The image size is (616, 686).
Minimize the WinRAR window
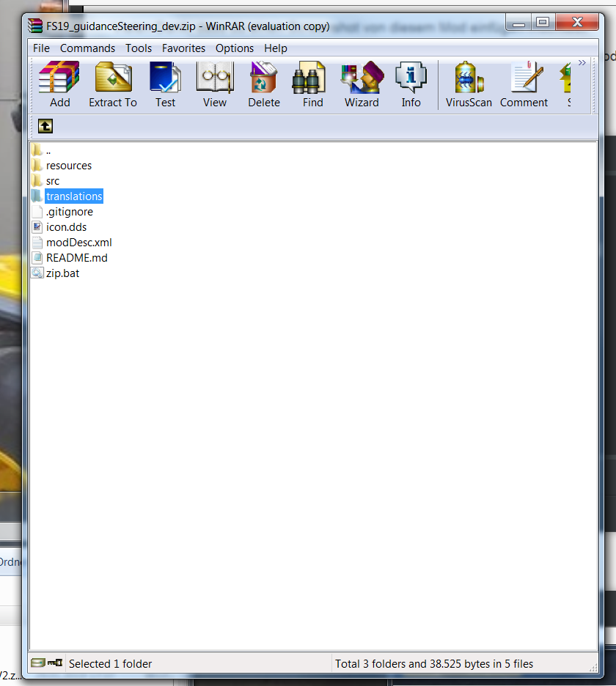(518, 22)
